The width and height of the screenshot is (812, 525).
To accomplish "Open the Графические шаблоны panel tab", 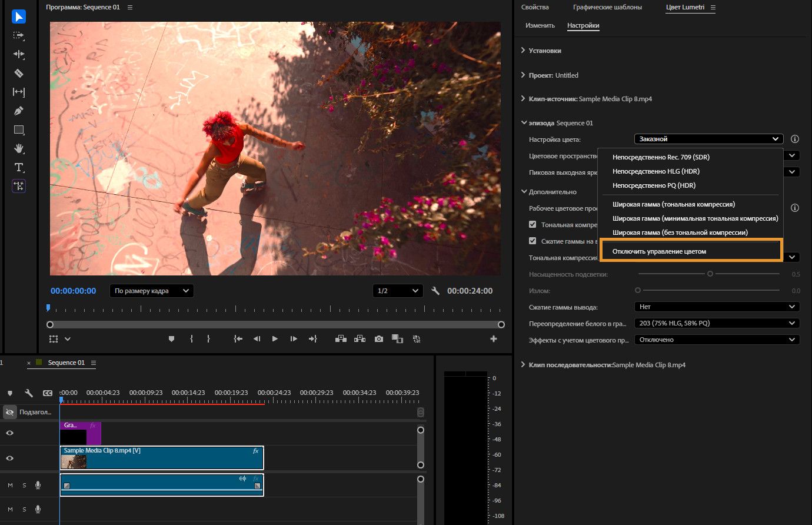I will tap(607, 7).
